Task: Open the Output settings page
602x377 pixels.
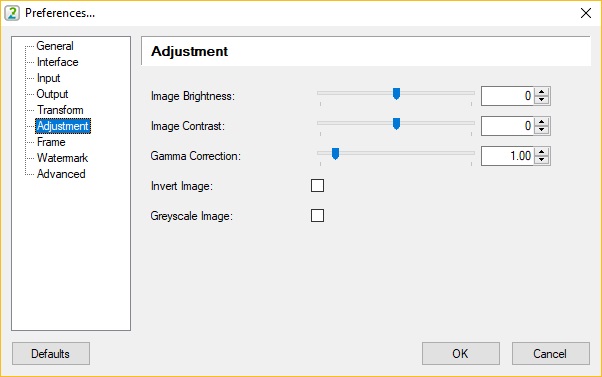Action: coord(52,94)
